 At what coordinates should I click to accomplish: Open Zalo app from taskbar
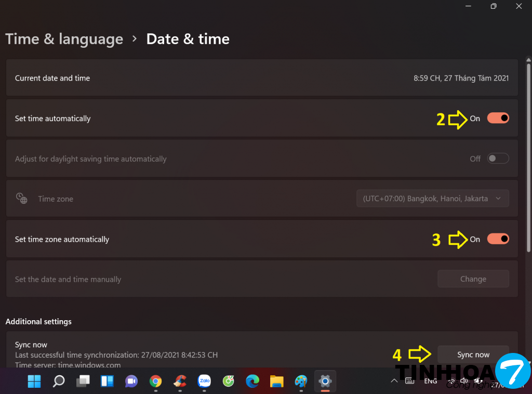[204, 382]
